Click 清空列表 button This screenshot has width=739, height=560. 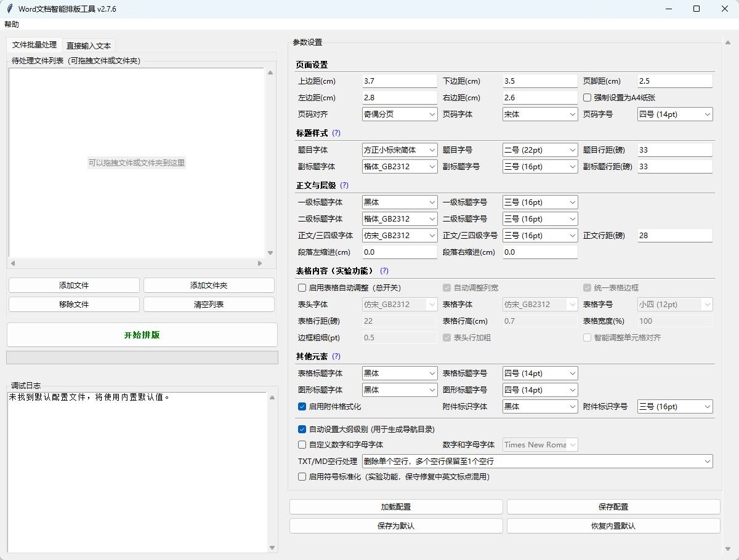point(209,305)
